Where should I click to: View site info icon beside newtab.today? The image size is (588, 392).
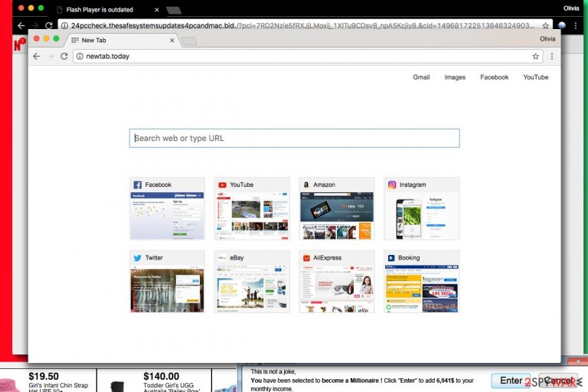pos(80,56)
